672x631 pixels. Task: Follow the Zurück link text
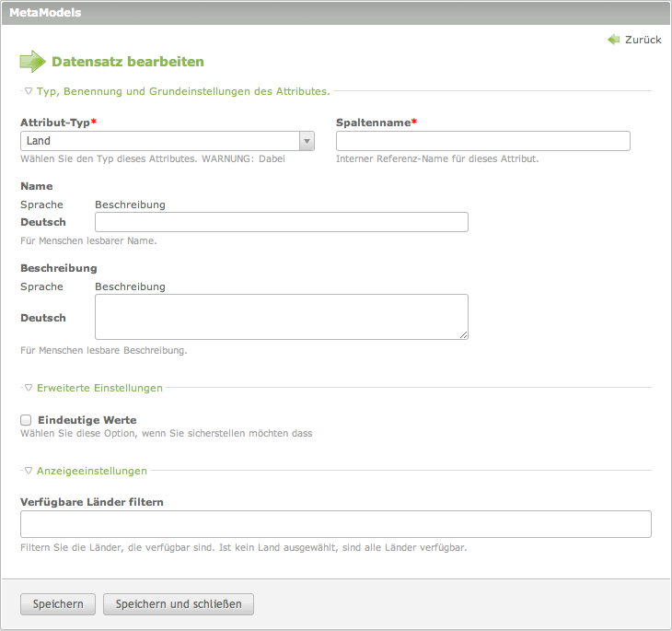tap(643, 40)
